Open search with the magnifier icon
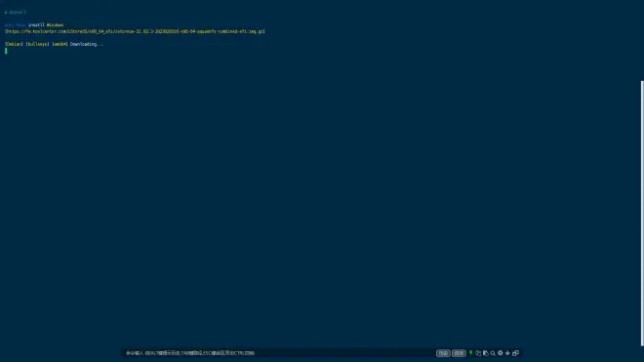Image resolution: width=644 pixels, height=362 pixels. tap(493, 353)
